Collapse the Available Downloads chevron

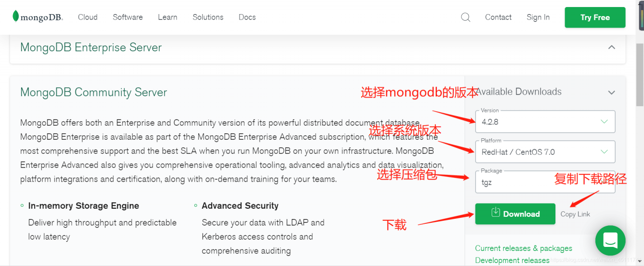[612, 93]
